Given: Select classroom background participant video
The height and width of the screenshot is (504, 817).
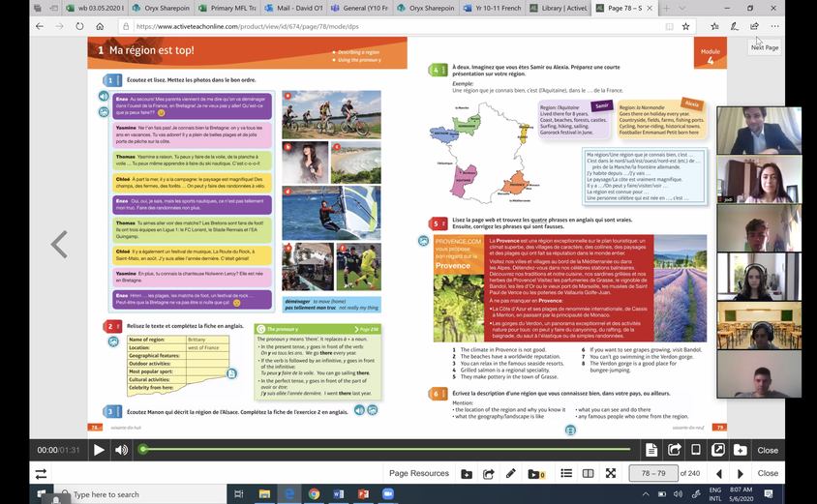Looking at the screenshot, I should click(x=759, y=325).
